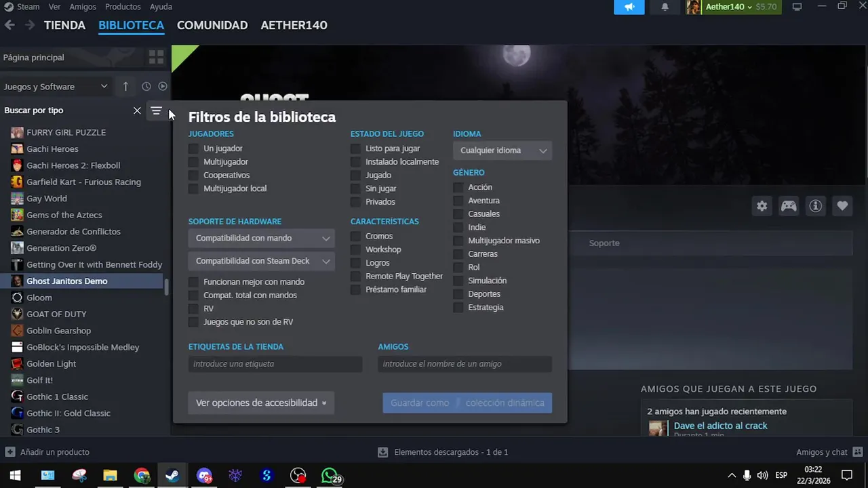
Task: Open File Explorer from the taskbar
Action: [x=110, y=476]
